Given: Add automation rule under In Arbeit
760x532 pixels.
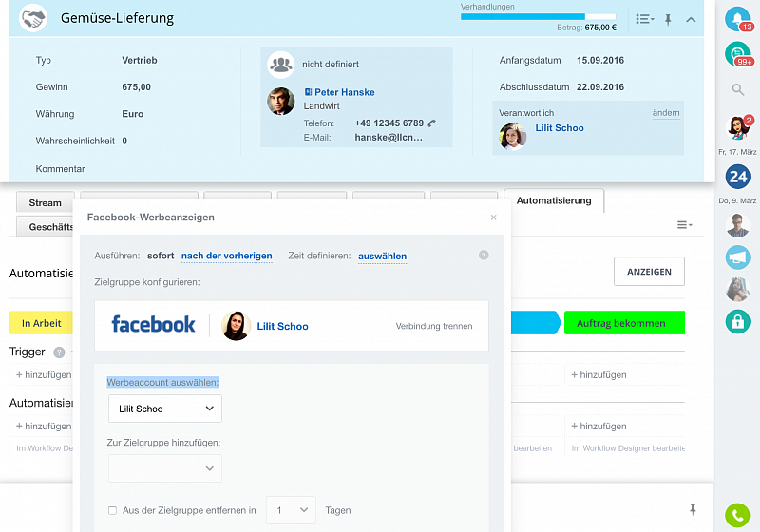Looking at the screenshot, I should (x=44, y=427).
